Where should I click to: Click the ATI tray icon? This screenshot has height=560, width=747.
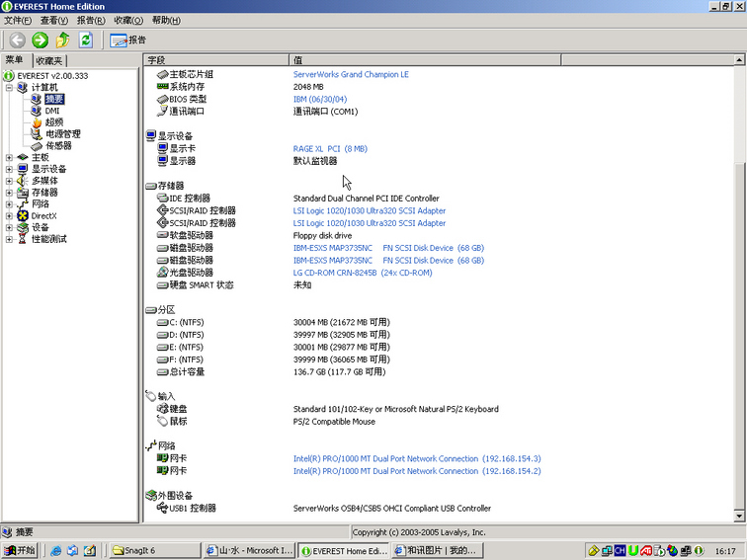pyautogui.click(x=646, y=551)
